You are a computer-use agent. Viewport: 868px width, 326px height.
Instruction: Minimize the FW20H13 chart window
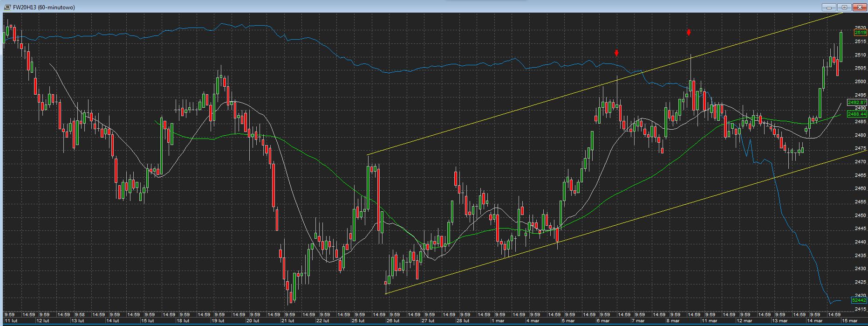tap(830, 7)
